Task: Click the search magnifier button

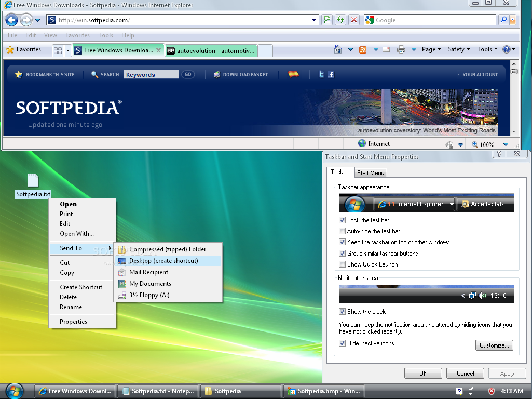Action: pyautogui.click(x=503, y=20)
